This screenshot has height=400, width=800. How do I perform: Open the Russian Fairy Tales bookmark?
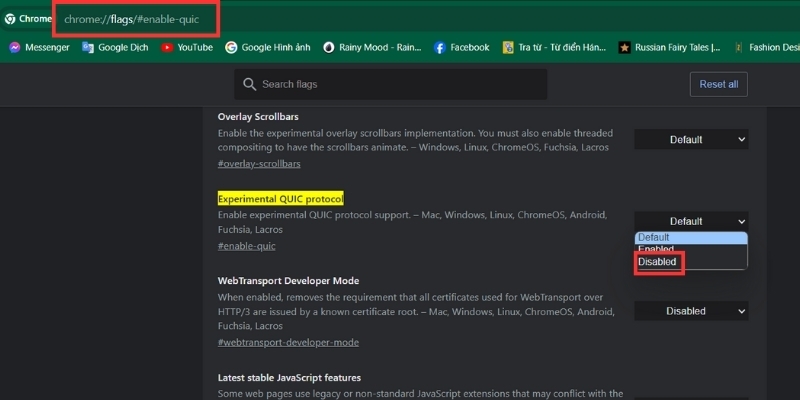click(x=669, y=47)
